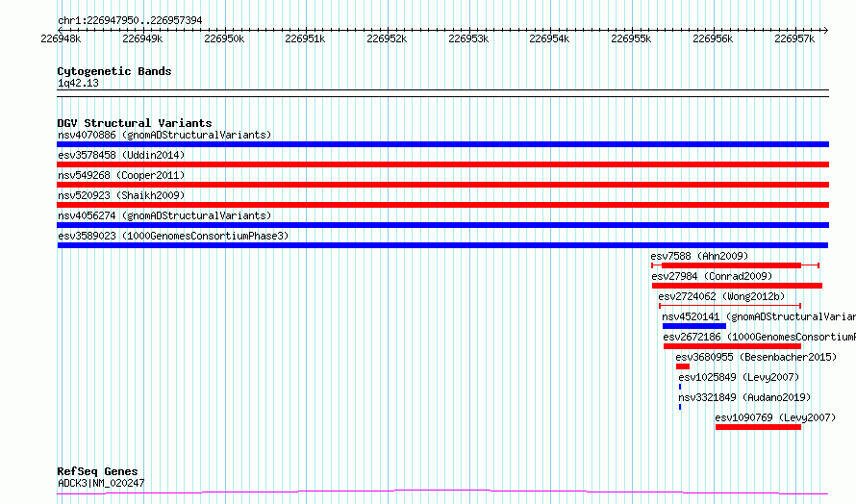Click ruler tick label 226953k

[468, 38]
